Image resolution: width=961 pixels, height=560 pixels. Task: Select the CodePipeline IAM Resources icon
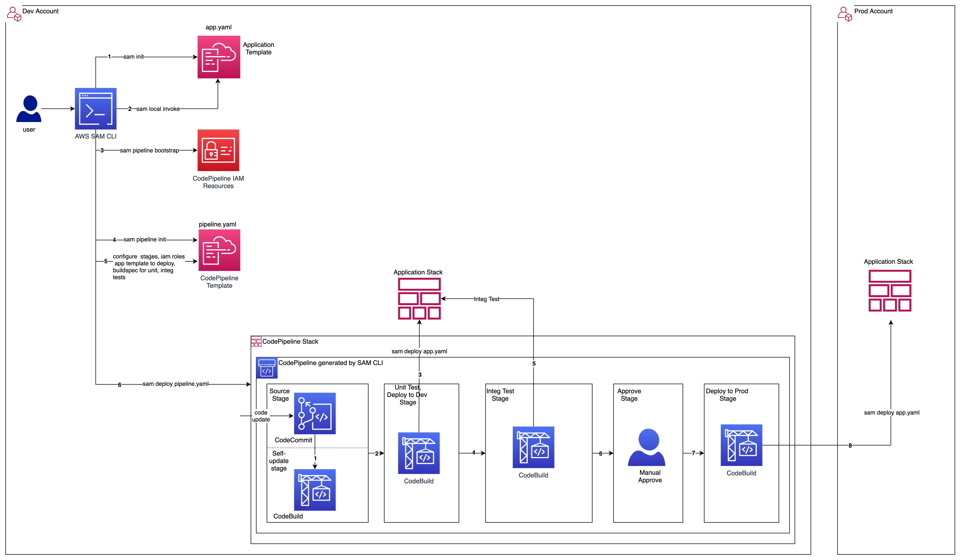click(x=218, y=150)
